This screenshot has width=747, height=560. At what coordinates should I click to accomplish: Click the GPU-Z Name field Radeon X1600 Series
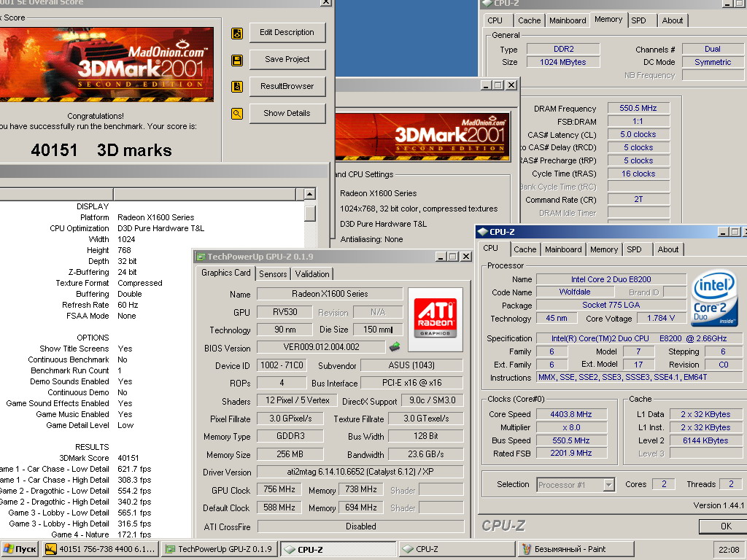click(330, 294)
